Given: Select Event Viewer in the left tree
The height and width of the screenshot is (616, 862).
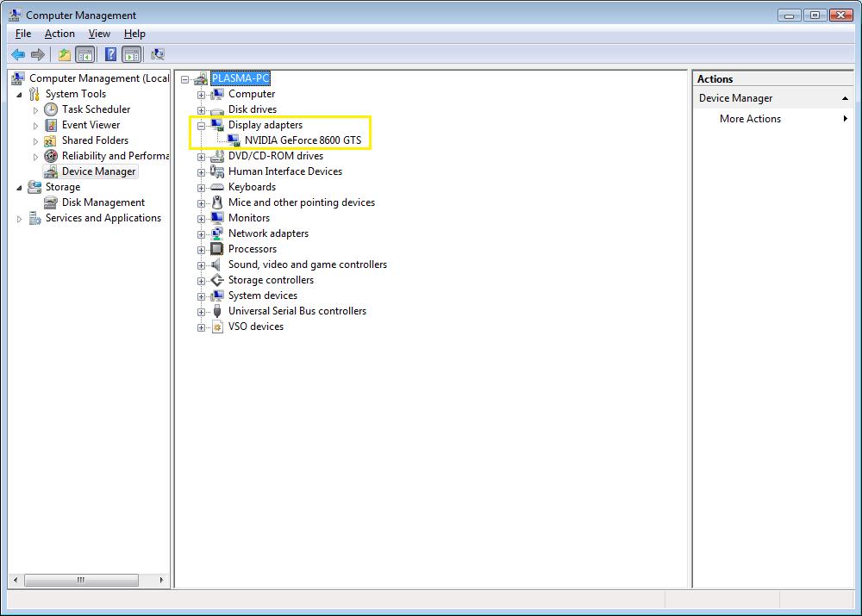Looking at the screenshot, I should click(x=91, y=125).
